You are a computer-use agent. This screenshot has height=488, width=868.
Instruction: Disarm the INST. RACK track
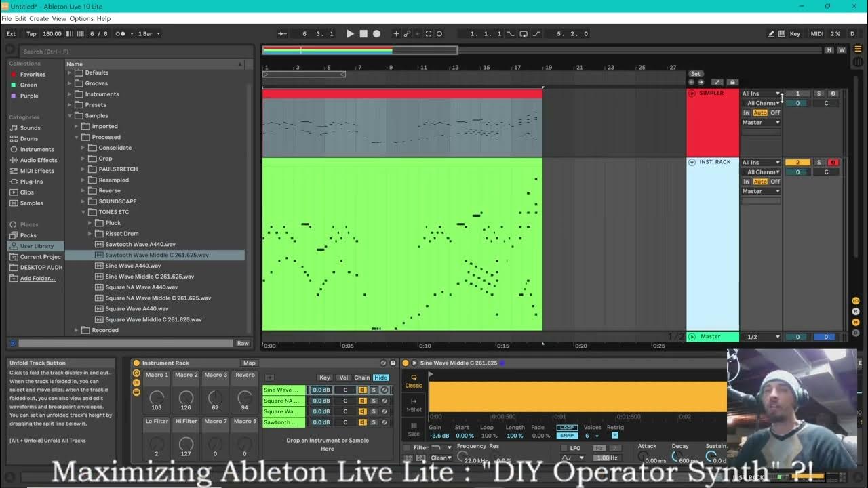coord(833,162)
